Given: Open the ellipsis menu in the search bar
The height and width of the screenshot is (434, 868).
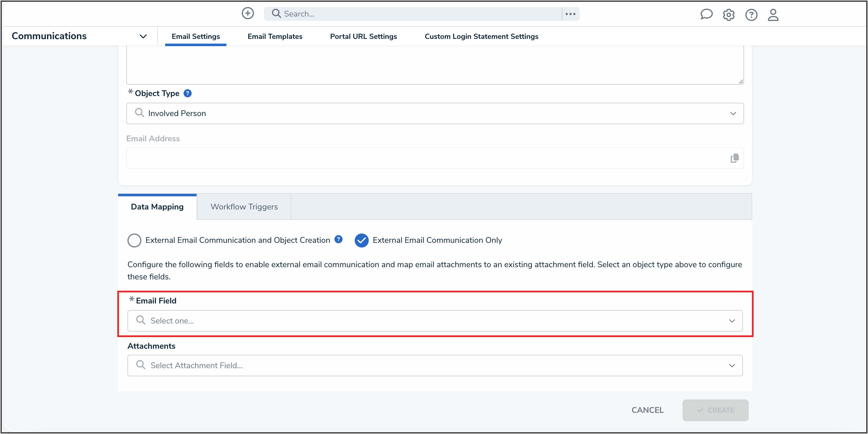Looking at the screenshot, I should click(570, 14).
